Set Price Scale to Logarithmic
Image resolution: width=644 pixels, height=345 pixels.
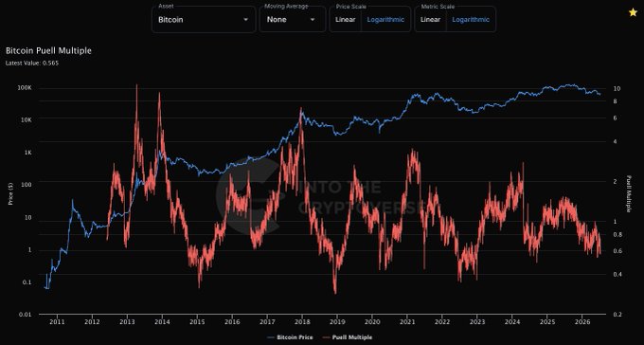(x=385, y=19)
